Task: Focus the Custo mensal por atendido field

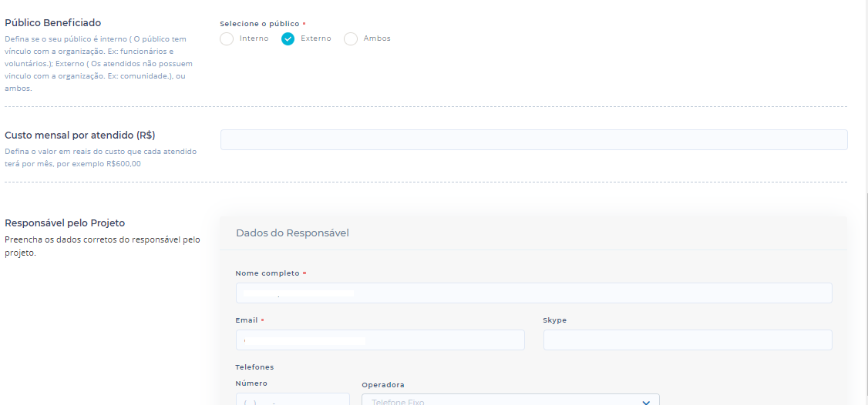Action: click(x=533, y=139)
